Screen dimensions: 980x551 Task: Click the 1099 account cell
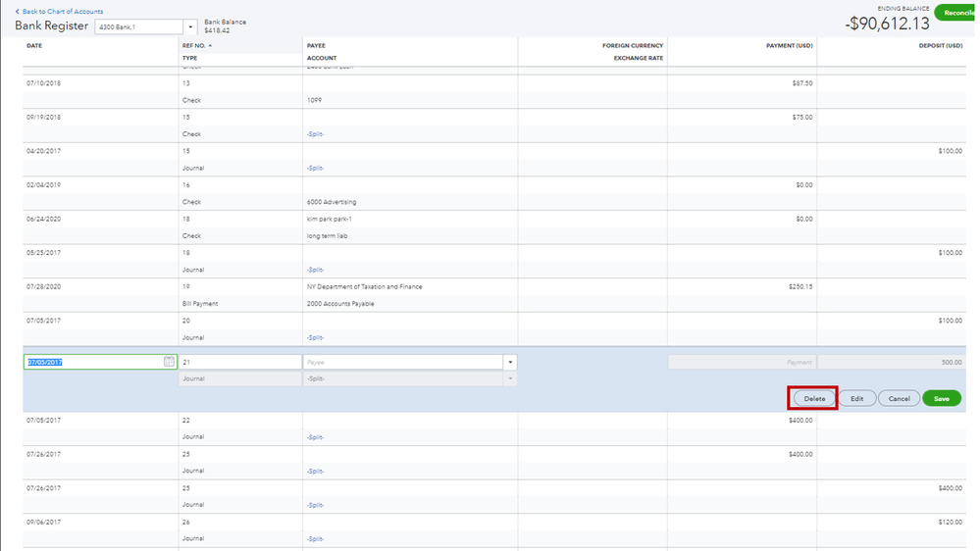pos(314,101)
